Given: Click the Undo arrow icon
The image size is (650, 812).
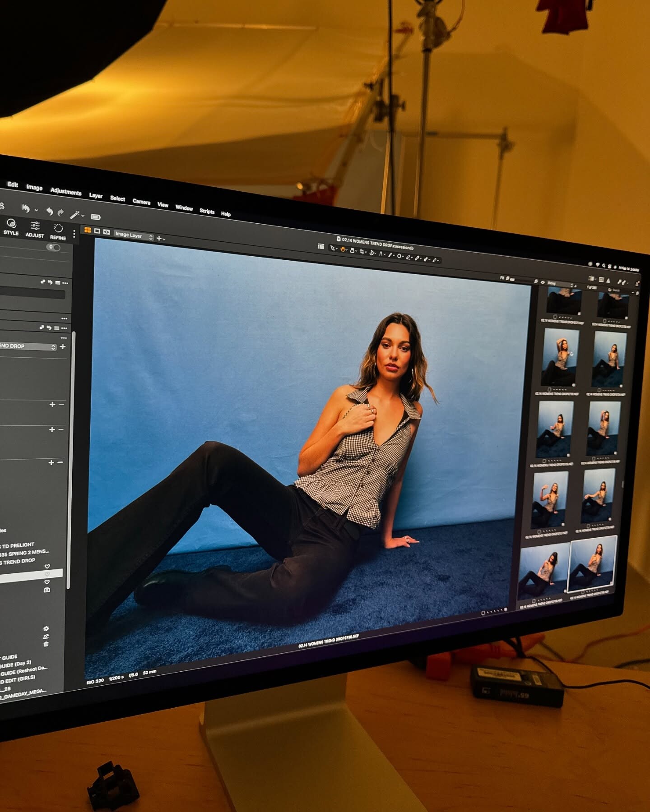Looking at the screenshot, I should coord(49,212).
